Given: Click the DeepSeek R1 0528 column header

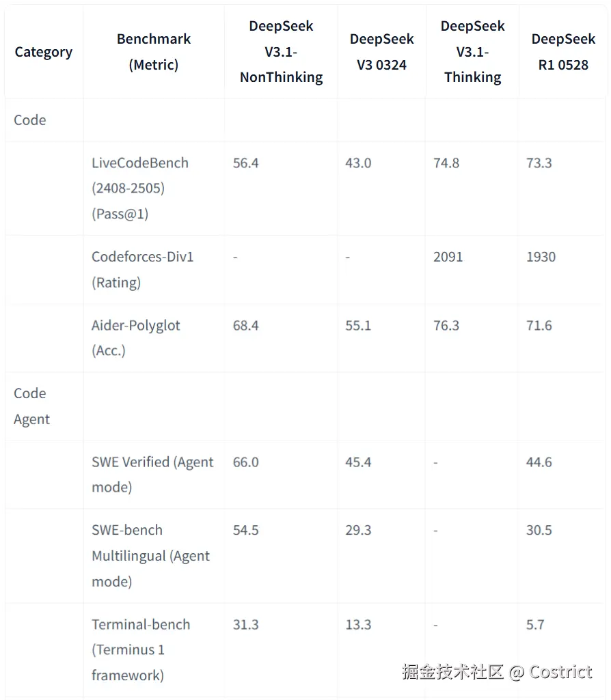Looking at the screenshot, I should click(563, 52).
